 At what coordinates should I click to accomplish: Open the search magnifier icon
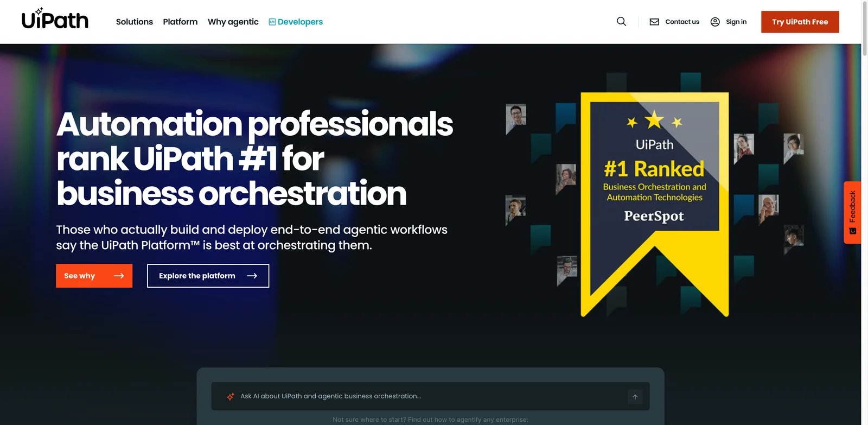[622, 22]
